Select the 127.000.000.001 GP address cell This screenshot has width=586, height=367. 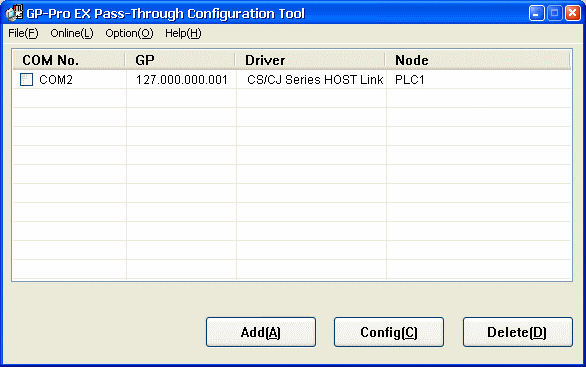182,80
